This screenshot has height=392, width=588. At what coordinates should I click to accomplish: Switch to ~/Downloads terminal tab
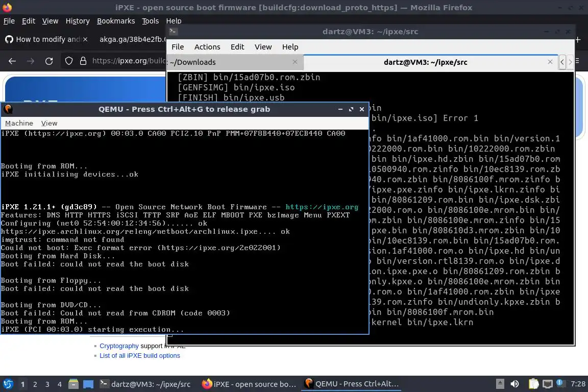pos(235,62)
